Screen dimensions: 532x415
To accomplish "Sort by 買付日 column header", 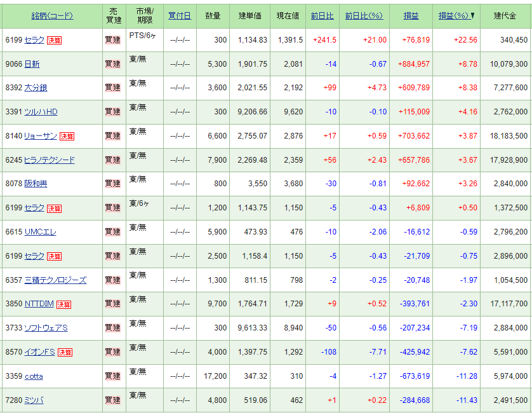I will click(x=180, y=16).
